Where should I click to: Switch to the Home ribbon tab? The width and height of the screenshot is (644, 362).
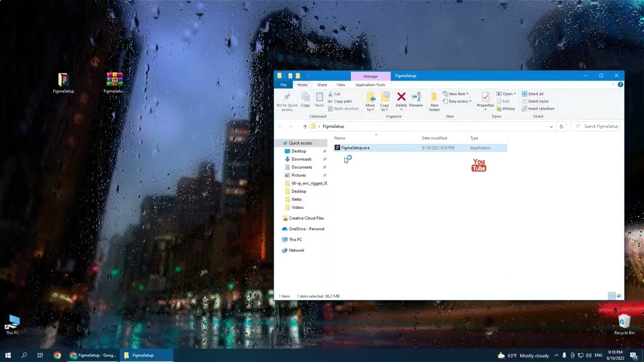(x=302, y=84)
